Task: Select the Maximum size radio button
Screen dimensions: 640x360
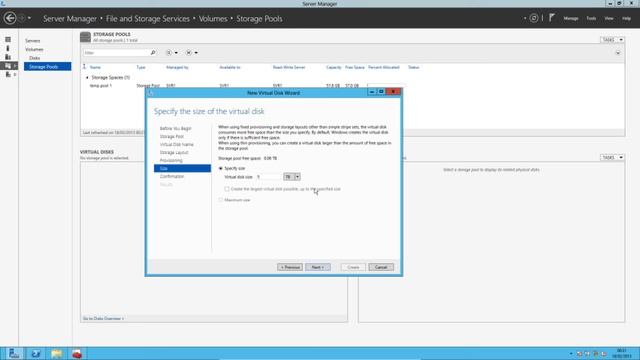Action: (x=221, y=200)
